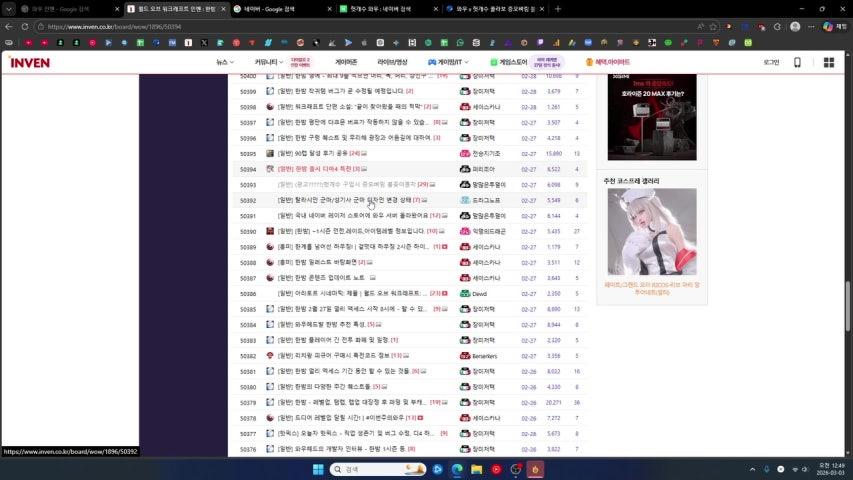
Task: Click the post number '50383'
Action: (x=248, y=341)
